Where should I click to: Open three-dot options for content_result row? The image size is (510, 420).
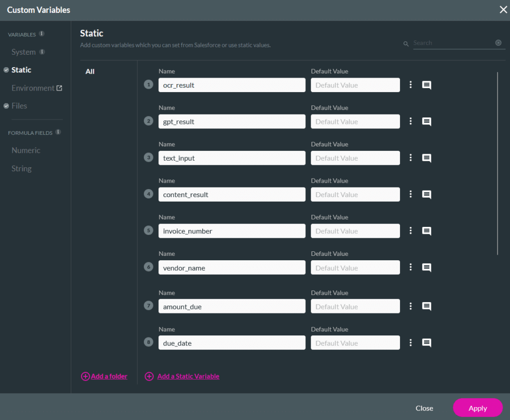[x=410, y=195]
